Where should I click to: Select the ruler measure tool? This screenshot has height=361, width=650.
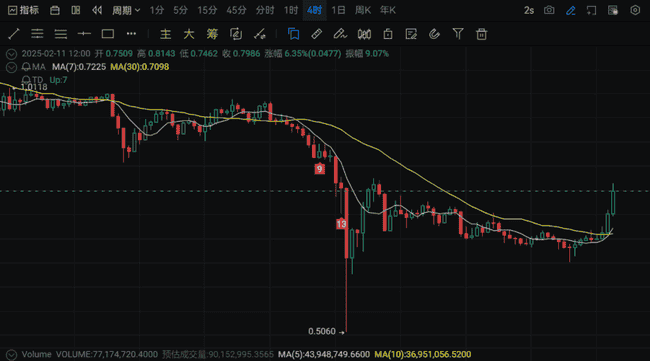317,34
